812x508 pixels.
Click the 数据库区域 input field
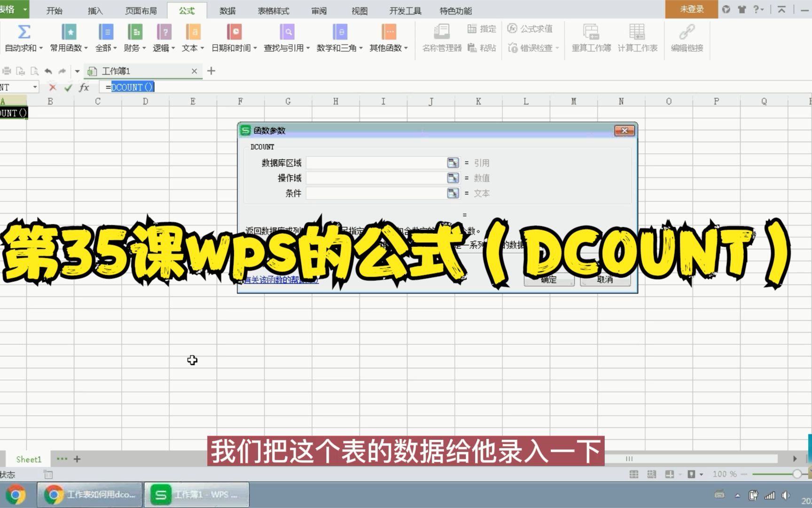tap(376, 163)
